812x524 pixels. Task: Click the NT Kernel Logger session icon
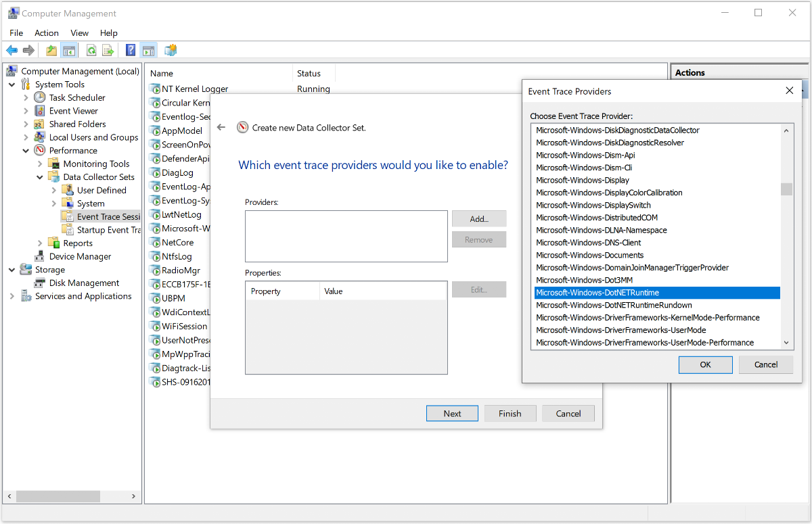[x=154, y=89]
